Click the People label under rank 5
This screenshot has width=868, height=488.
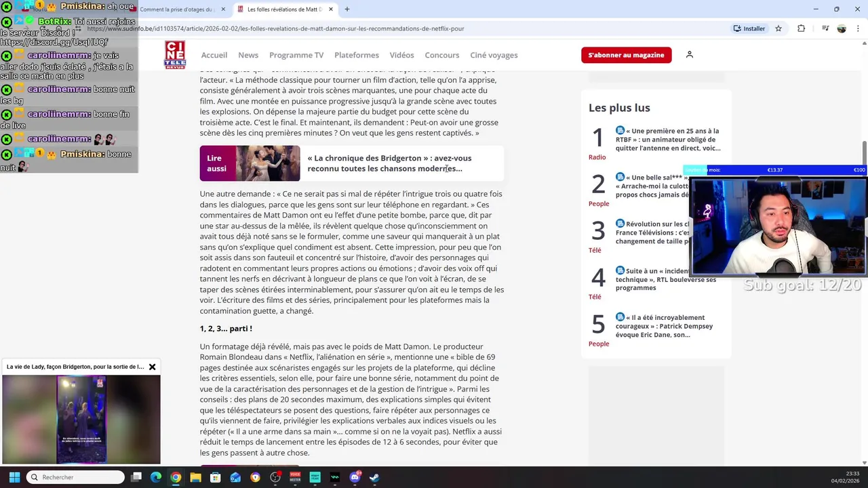click(599, 344)
